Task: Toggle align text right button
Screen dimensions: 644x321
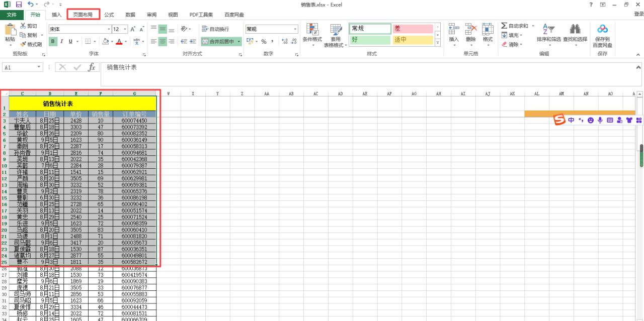Action: 172,42
